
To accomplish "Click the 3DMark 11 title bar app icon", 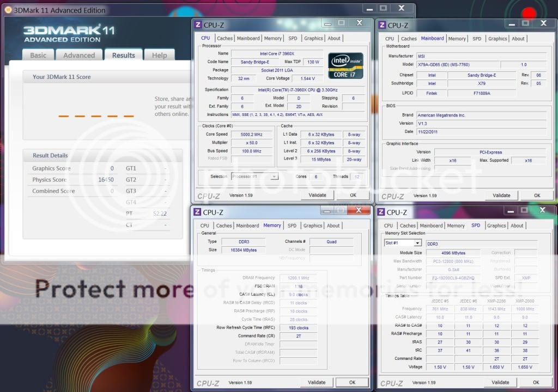I will 8,10.
